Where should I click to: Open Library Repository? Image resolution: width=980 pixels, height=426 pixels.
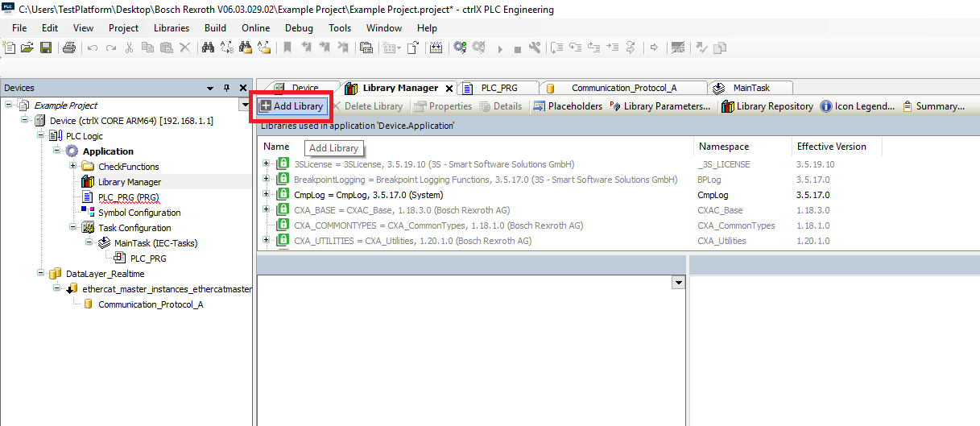[x=767, y=106]
